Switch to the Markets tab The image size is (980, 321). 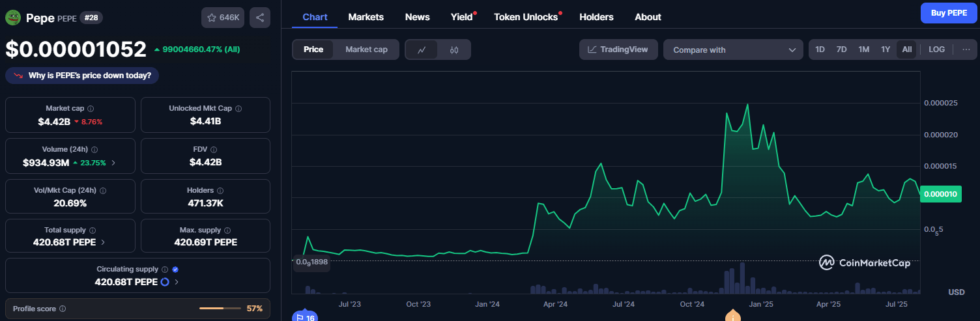tap(366, 17)
